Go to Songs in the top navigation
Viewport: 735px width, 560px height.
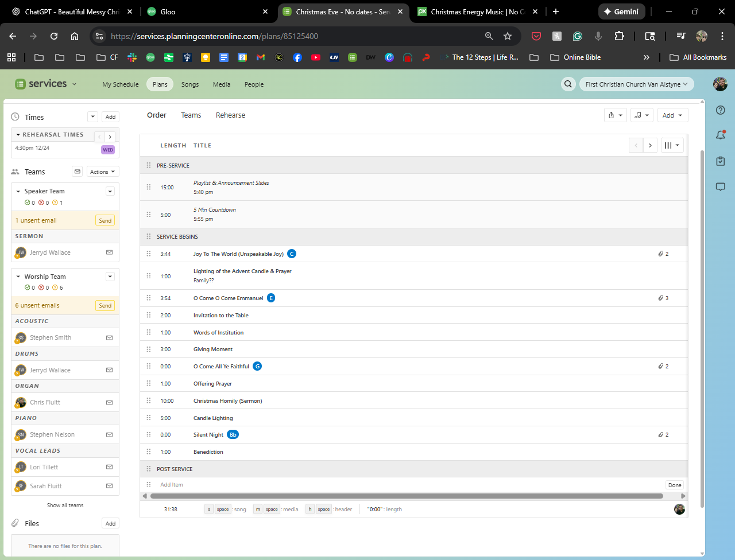coord(190,84)
